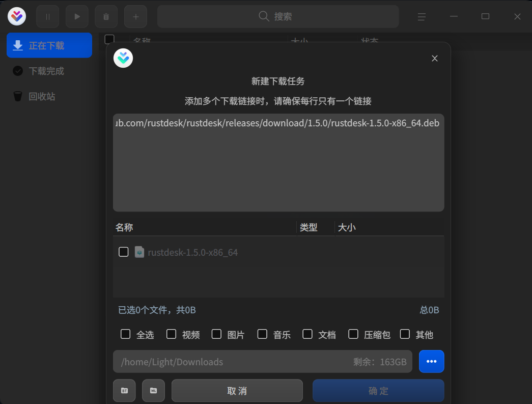Browse download folder with the three-dots button
This screenshot has height=404, width=532.
click(432, 361)
